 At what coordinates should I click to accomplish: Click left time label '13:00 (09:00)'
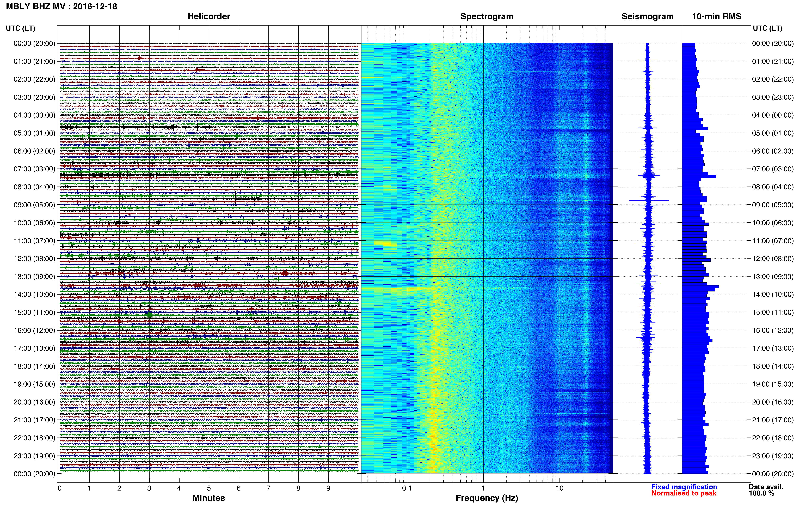pos(34,277)
